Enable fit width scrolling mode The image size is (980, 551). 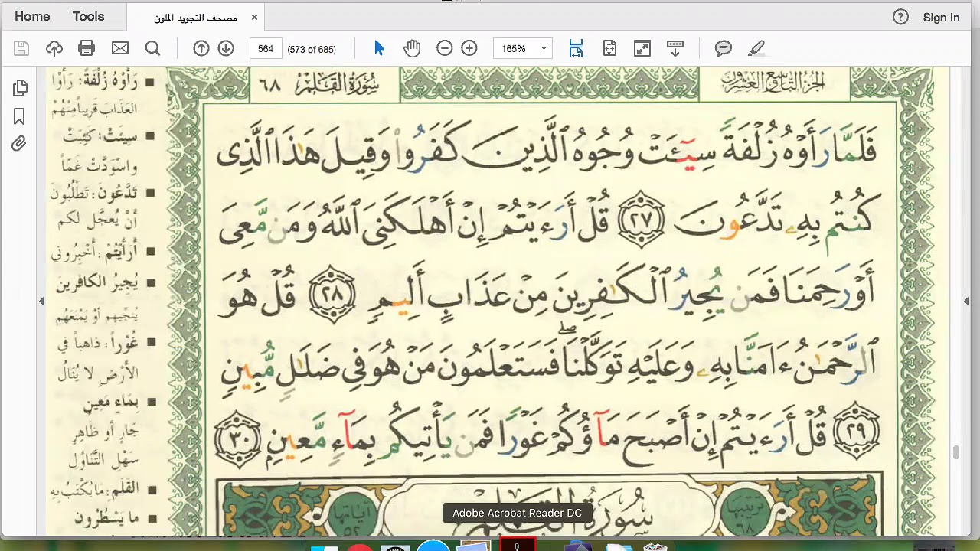pyautogui.click(x=576, y=48)
